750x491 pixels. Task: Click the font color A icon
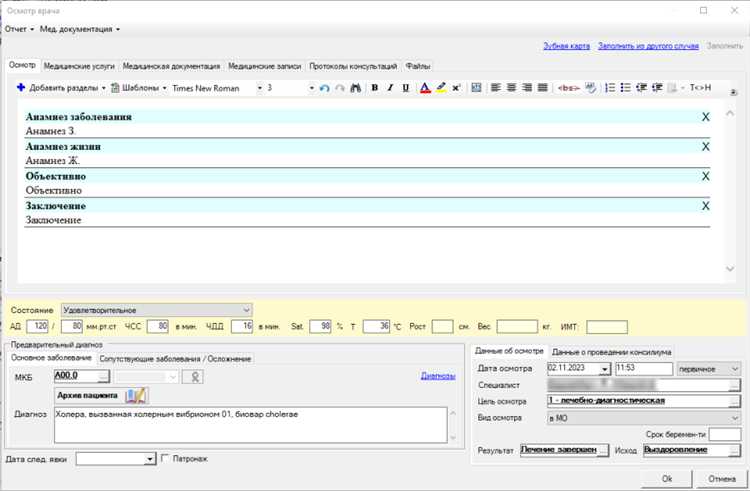click(424, 88)
